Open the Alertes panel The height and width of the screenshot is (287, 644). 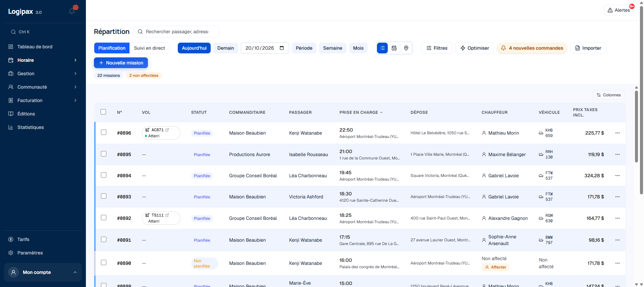pos(619,10)
